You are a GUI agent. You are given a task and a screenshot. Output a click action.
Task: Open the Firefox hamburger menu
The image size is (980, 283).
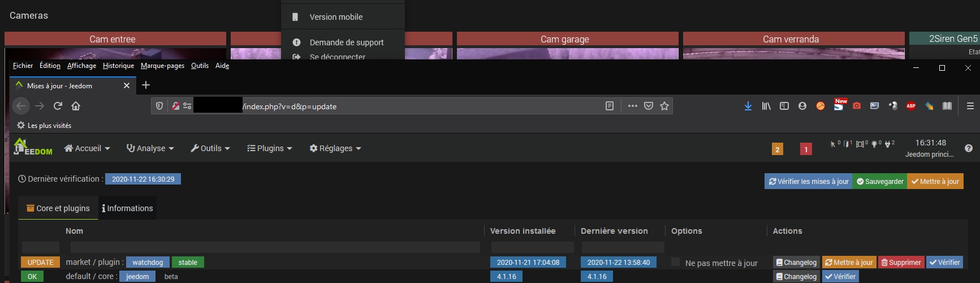970,106
